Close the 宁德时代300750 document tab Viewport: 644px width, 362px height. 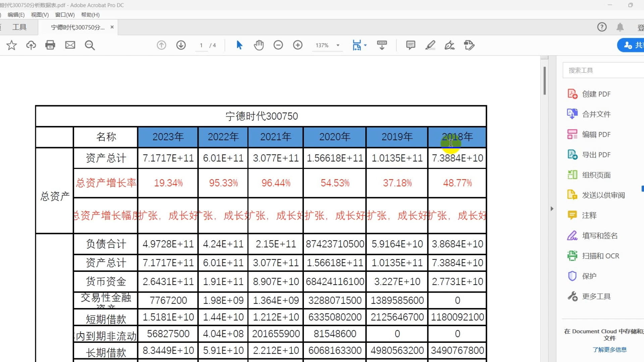112,27
